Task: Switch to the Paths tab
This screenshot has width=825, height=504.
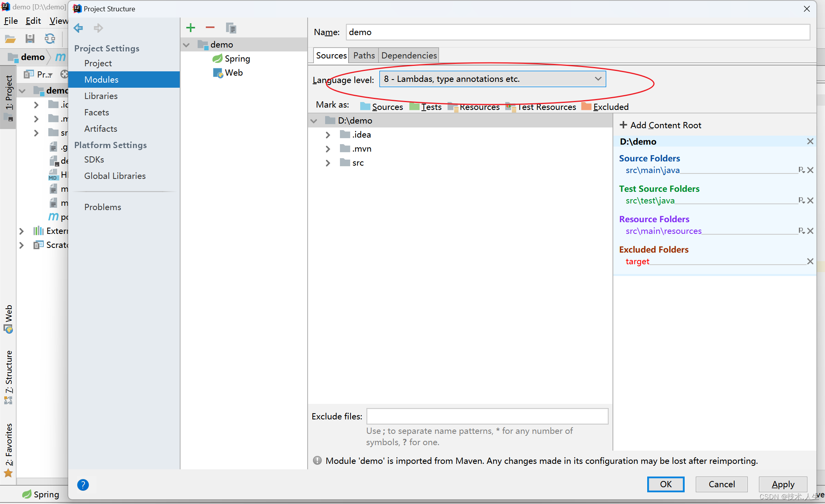Action: (x=364, y=55)
